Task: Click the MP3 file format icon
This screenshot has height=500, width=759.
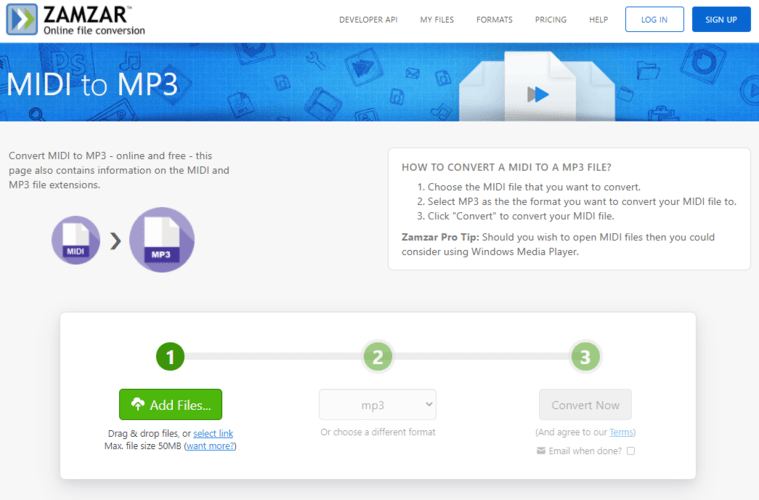Action: (162, 240)
